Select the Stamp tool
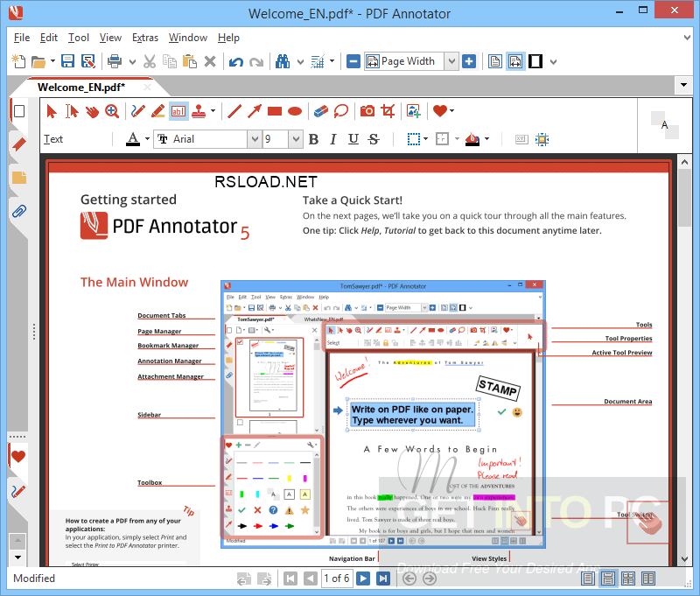Image resolution: width=700 pixels, height=596 pixels. tap(199, 111)
